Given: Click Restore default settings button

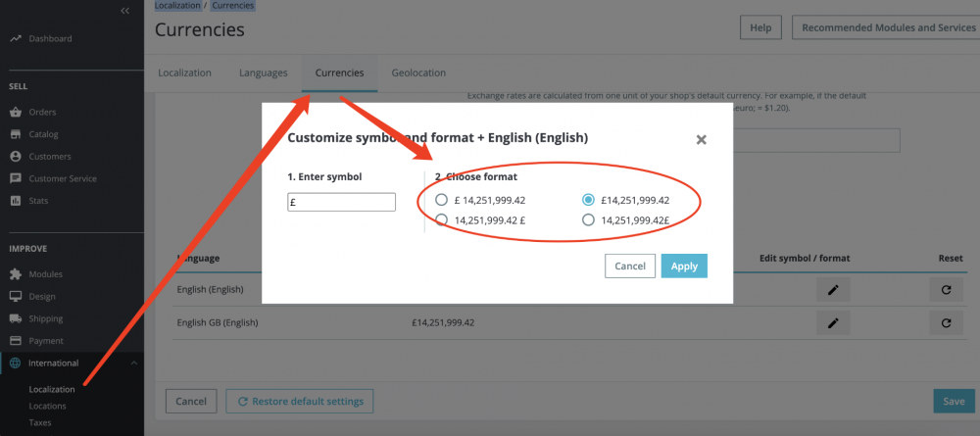Looking at the screenshot, I should (299, 401).
